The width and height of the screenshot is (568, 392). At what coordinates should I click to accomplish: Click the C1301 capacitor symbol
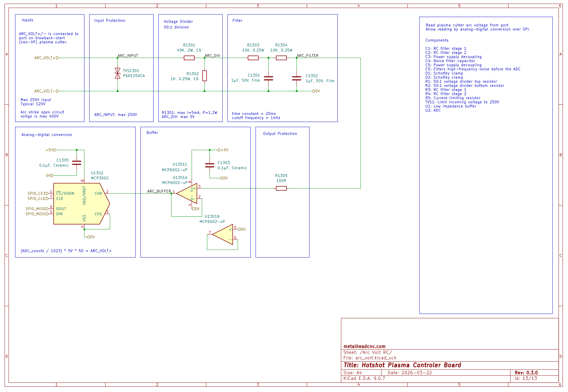[268, 78]
